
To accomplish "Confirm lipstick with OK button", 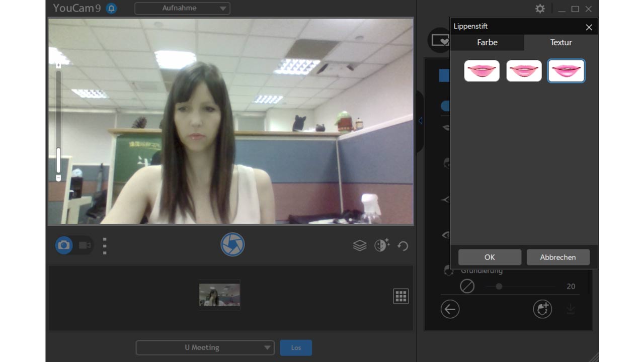I will [x=490, y=257].
